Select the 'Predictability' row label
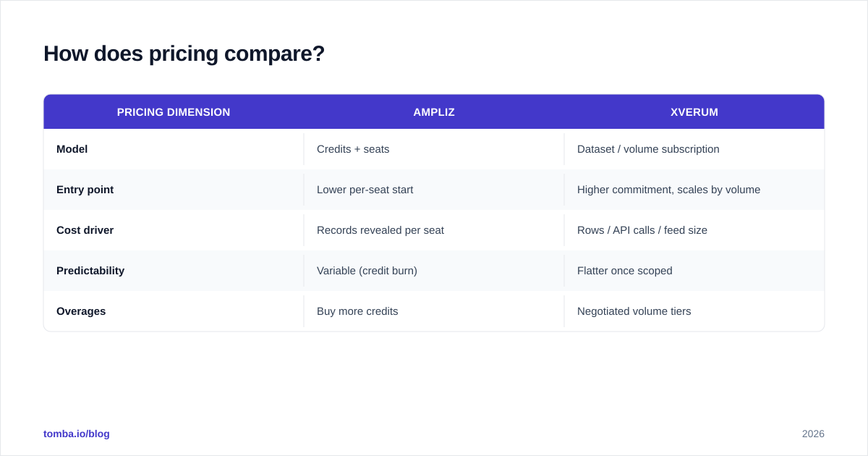Screen dimensions: 868x456 pyautogui.click(x=90, y=271)
